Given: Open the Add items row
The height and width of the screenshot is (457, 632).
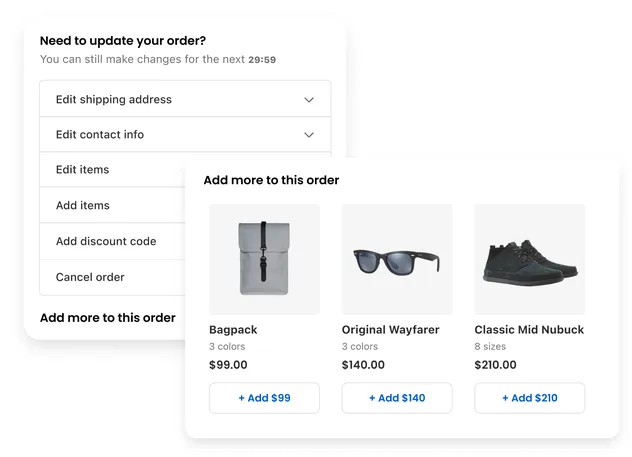Looking at the screenshot, I should coord(112,205).
